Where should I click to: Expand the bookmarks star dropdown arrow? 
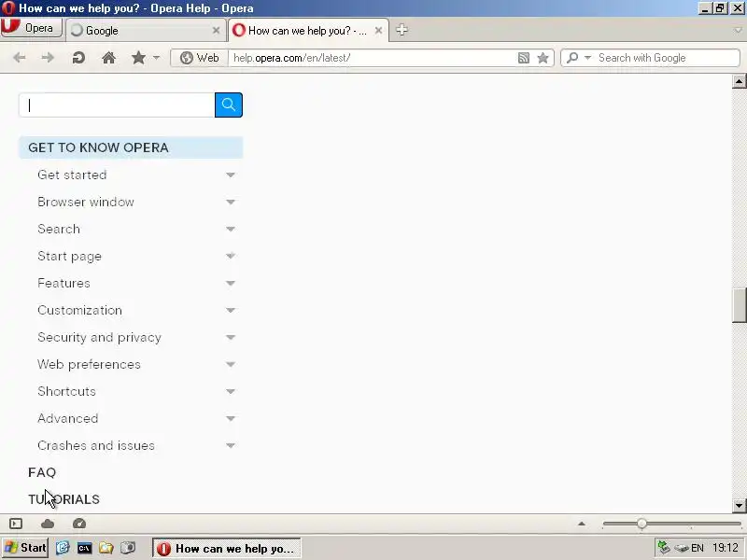156,58
